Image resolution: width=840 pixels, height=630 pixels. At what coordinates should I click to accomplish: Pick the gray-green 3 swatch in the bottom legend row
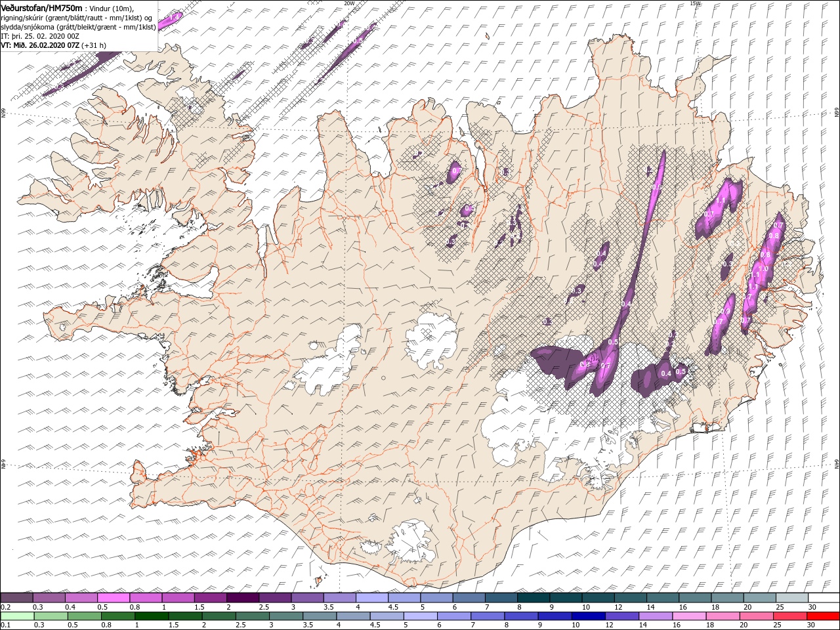(x=285, y=616)
